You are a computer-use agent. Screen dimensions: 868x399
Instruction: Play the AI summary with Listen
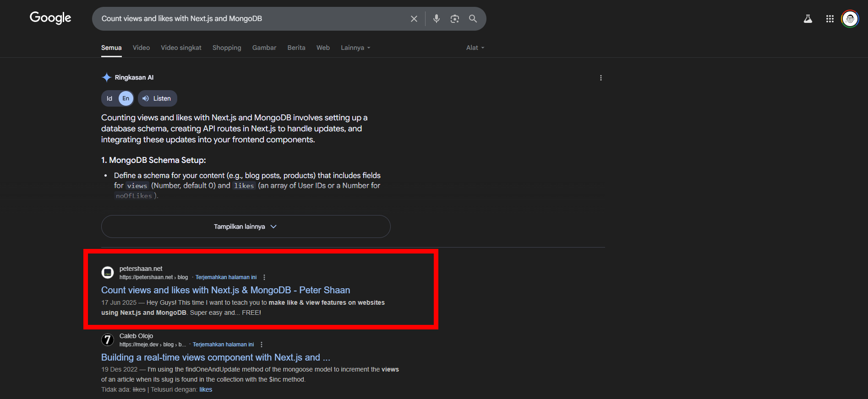[x=157, y=98]
